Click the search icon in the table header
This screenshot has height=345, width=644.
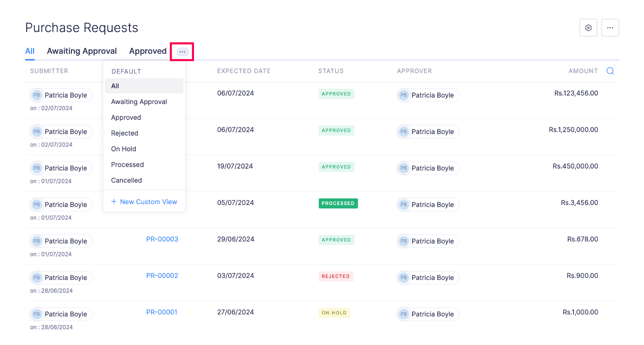[x=610, y=71]
